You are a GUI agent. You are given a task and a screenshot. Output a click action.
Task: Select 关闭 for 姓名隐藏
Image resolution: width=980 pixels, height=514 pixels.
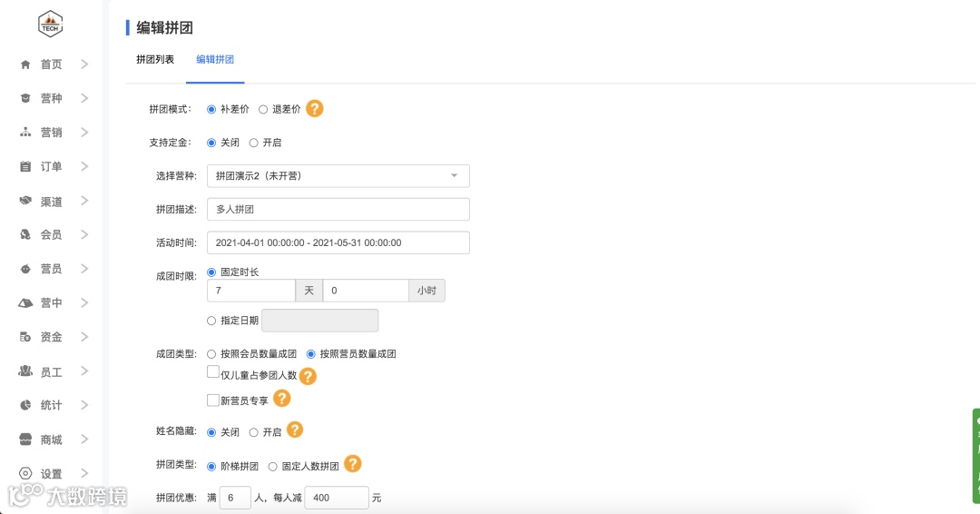(x=211, y=432)
